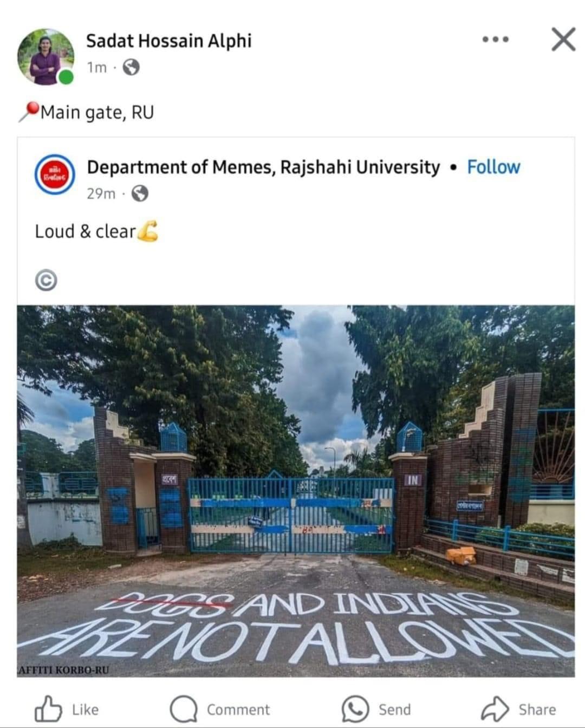585x728 pixels.
Task: Click the Like thumbs-up icon
Action: (50, 708)
